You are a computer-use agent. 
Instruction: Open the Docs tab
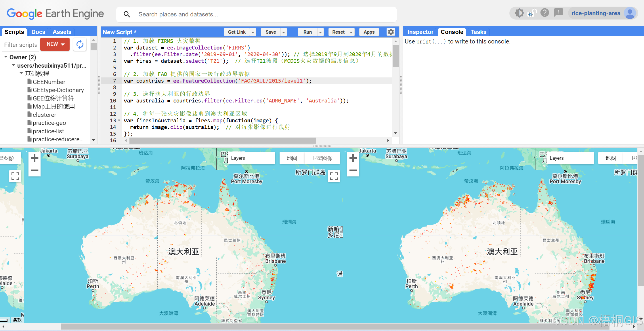coord(38,32)
